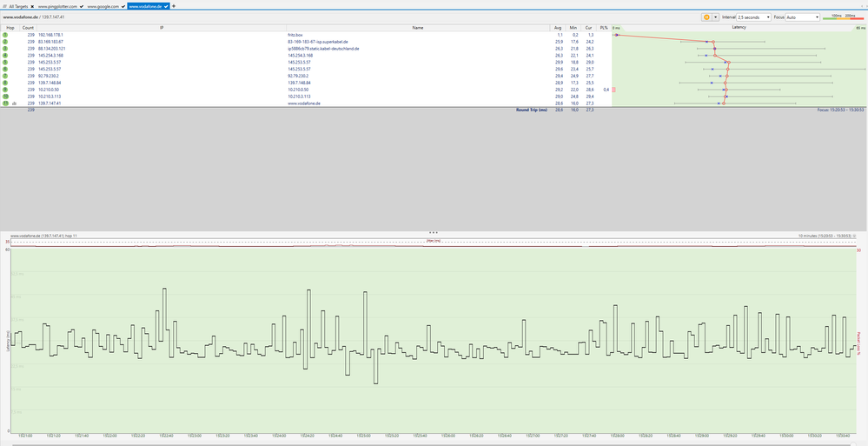This screenshot has width=868, height=446.
Task: Click the checkmark icon on www.vodafone.de tab
Action: tap(165, 6)
